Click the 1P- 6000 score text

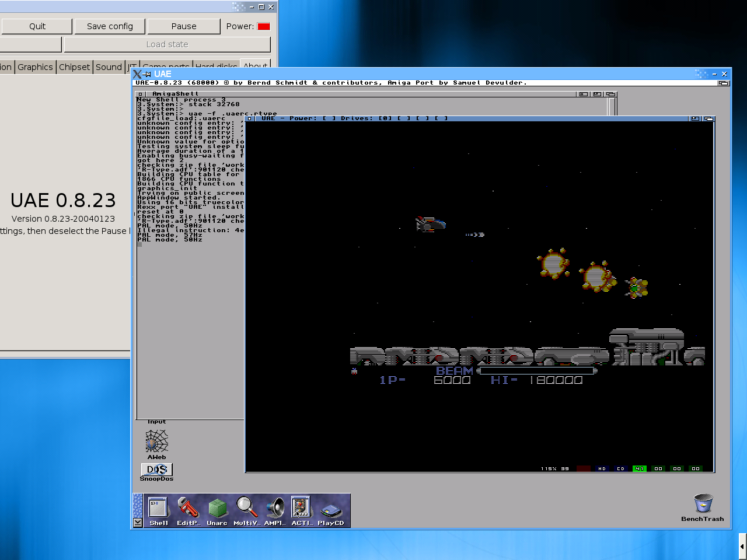tap(425, 380)
